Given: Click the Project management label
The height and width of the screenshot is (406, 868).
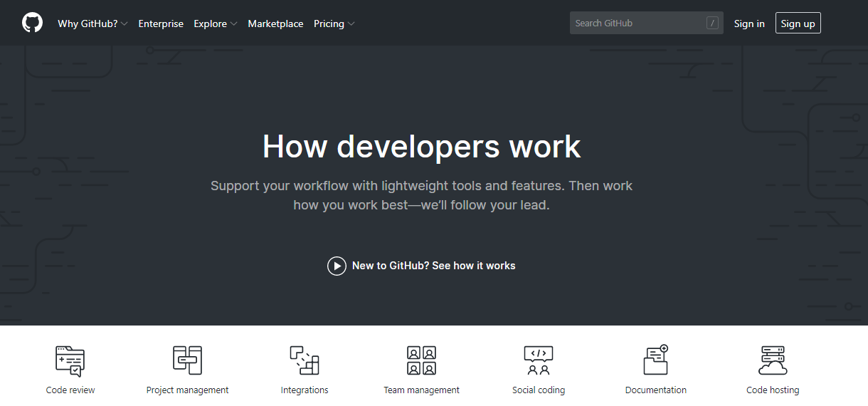Looking at the screenshot, I should (187, 390).
